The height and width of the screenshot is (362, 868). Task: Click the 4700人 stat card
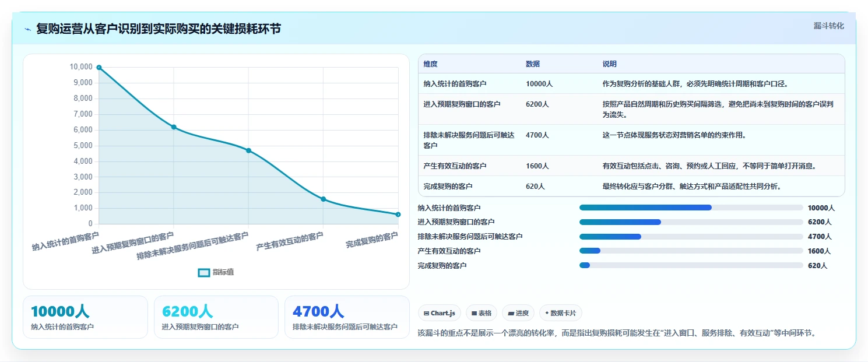tap(347, 317)
